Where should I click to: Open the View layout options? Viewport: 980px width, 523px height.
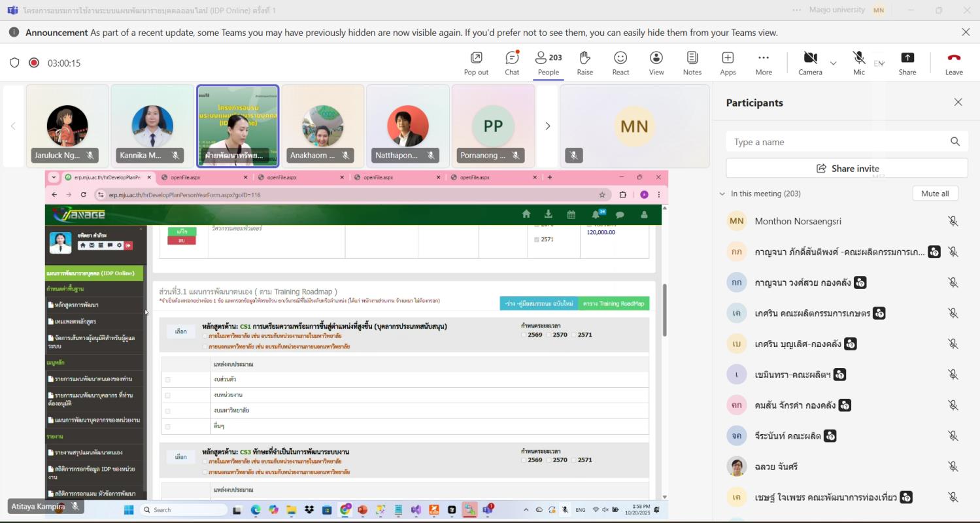(x=656, y=58)
